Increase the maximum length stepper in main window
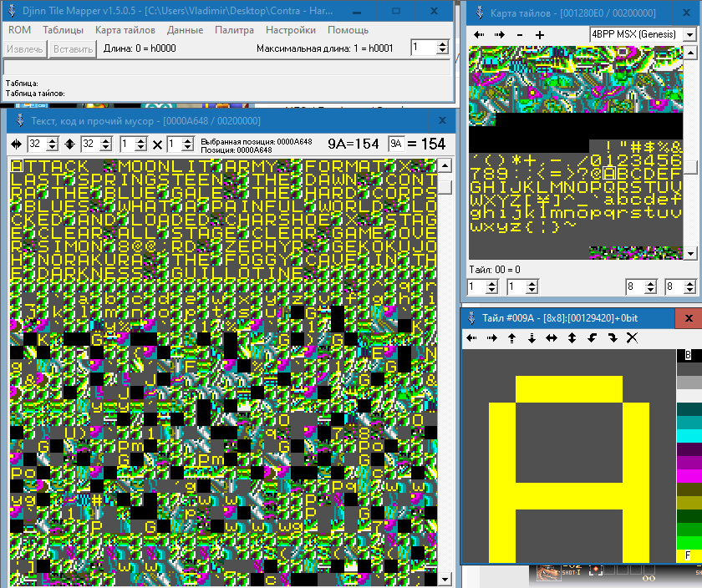The width and height of the screenshot is (702, 588). (442, 44)
